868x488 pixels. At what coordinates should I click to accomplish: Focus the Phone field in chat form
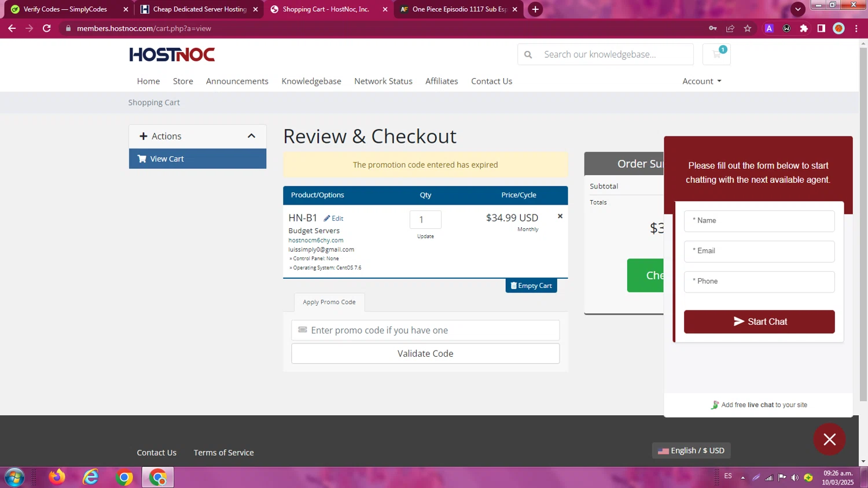[x=759, y=282]
